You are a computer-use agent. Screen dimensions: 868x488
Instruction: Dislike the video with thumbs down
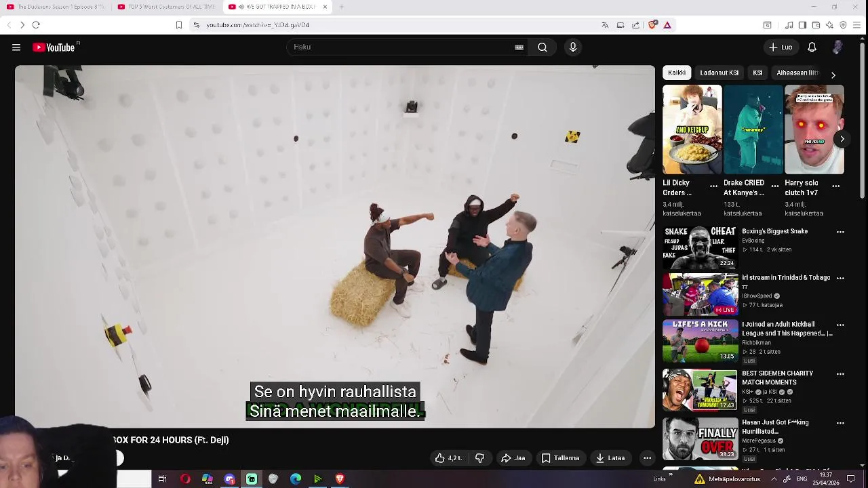pos(480,458)
